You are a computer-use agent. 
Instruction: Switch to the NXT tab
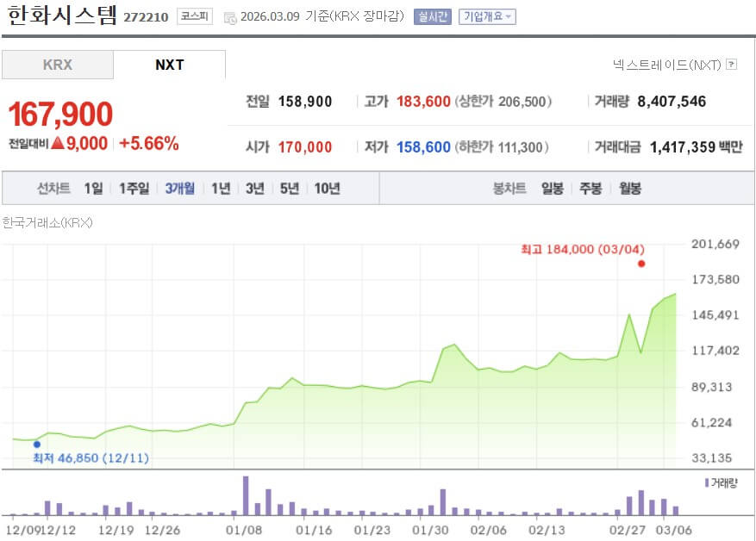coord(169,65)
